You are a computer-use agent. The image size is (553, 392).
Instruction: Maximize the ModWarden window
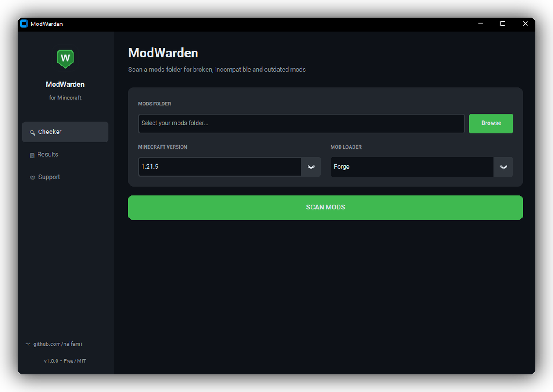coord(503,24)
